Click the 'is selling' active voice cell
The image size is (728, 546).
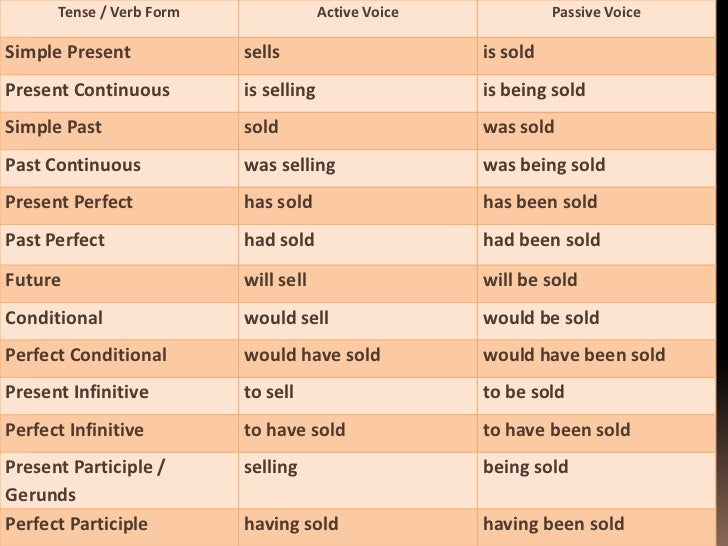(x=280, y=91)
